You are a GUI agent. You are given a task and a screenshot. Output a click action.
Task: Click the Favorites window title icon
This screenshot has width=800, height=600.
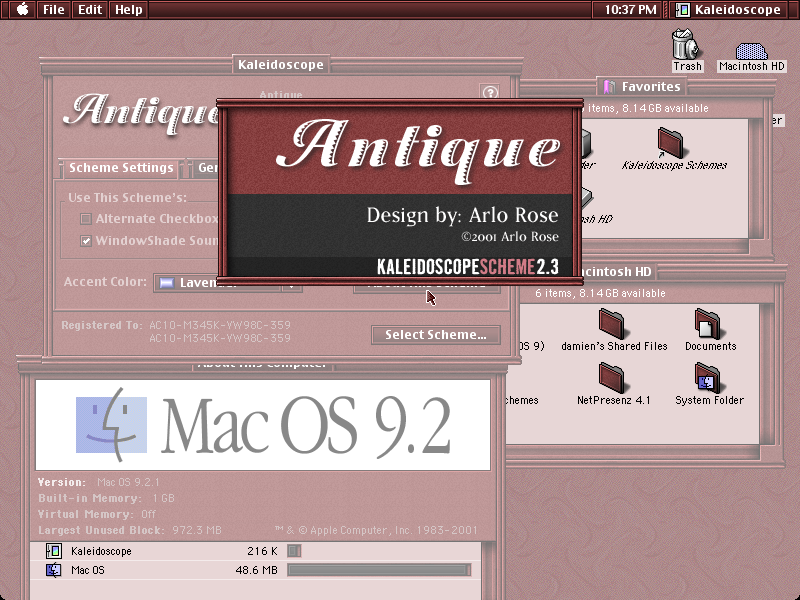(608, 87)
